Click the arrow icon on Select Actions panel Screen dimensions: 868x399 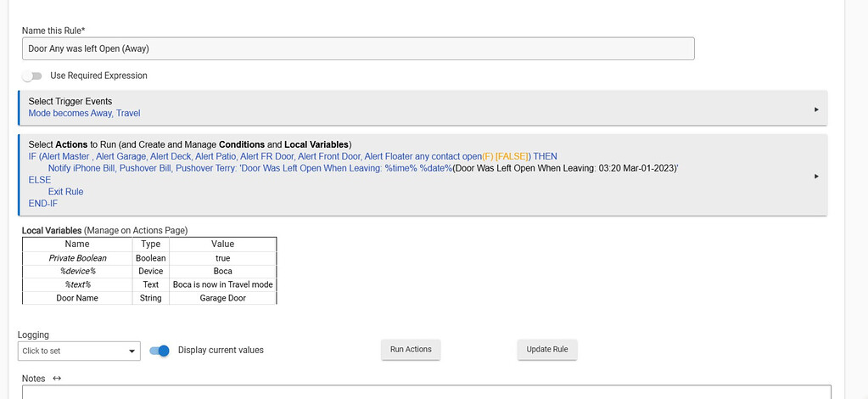tap(816, 176)
